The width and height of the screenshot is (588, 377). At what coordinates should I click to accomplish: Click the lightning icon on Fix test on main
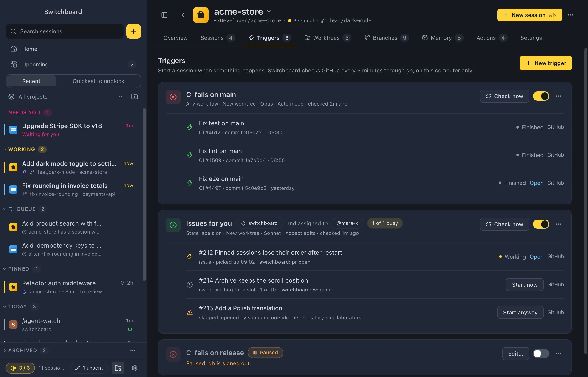[x=190, y=127]
